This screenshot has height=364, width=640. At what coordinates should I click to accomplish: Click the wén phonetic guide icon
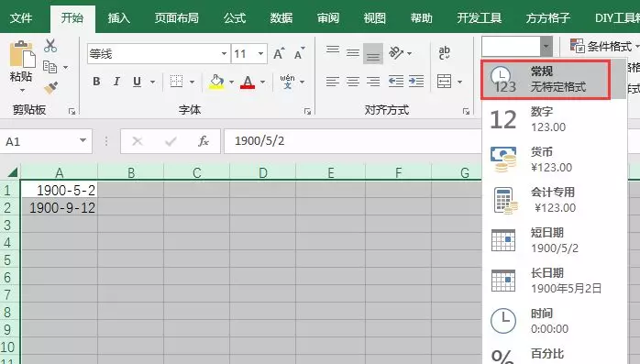pos(287,82)
